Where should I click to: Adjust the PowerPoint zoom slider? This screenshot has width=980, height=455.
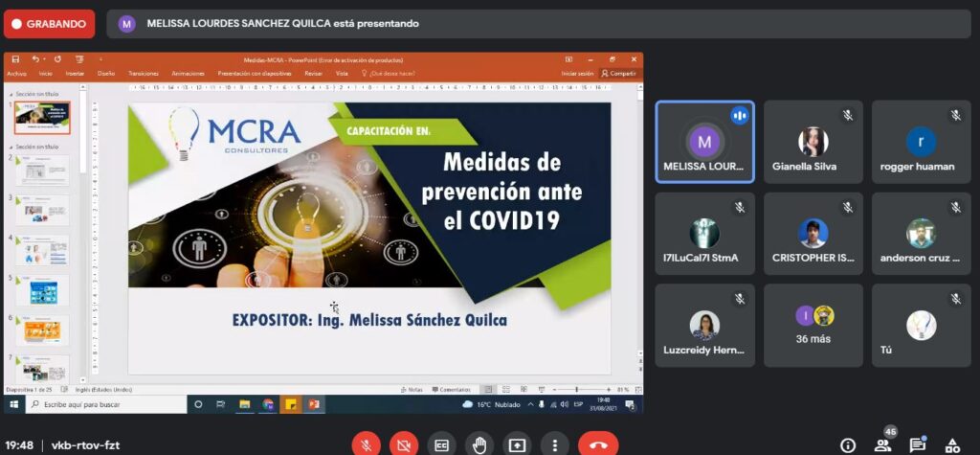(577, 390)
